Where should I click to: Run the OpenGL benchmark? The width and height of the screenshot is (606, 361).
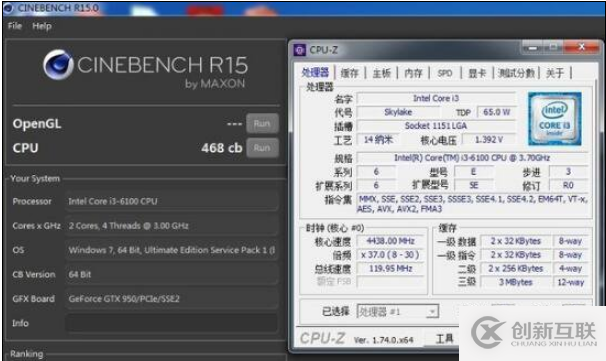262,124
